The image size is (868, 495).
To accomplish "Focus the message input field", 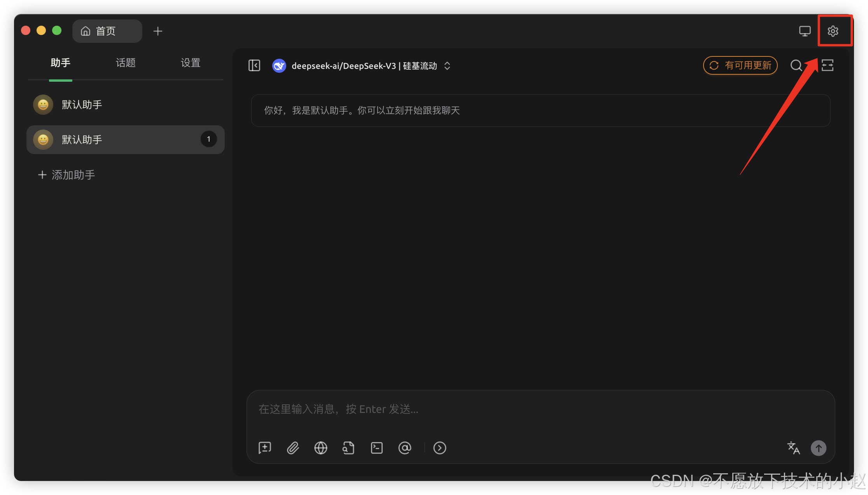I will pos(541,409).
